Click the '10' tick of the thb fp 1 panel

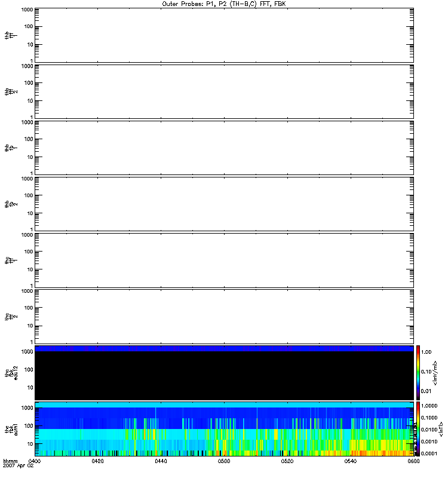(30, 157)
